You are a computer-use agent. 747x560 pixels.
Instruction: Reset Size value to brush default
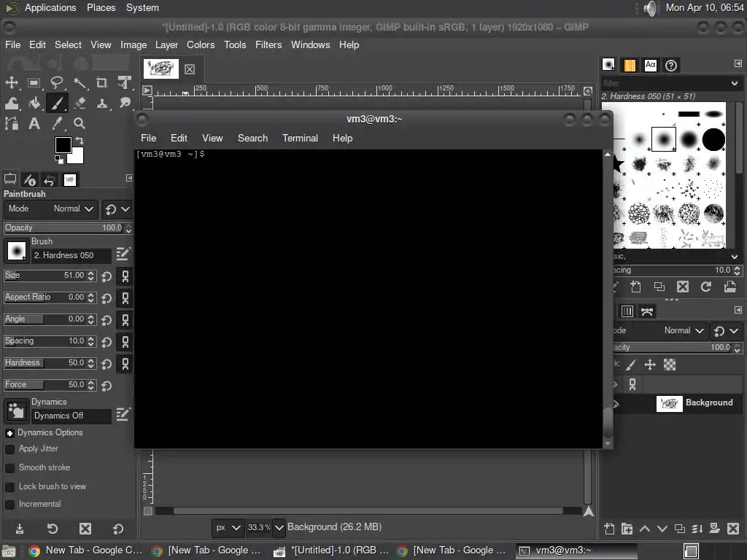(107, 276)
